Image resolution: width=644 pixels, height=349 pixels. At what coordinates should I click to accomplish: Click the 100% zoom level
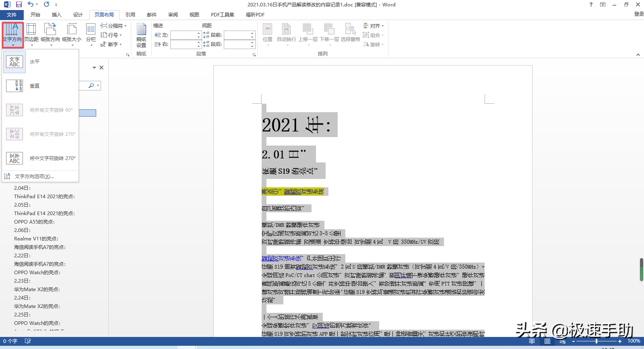pyautogui.click(x=634, y=341)
